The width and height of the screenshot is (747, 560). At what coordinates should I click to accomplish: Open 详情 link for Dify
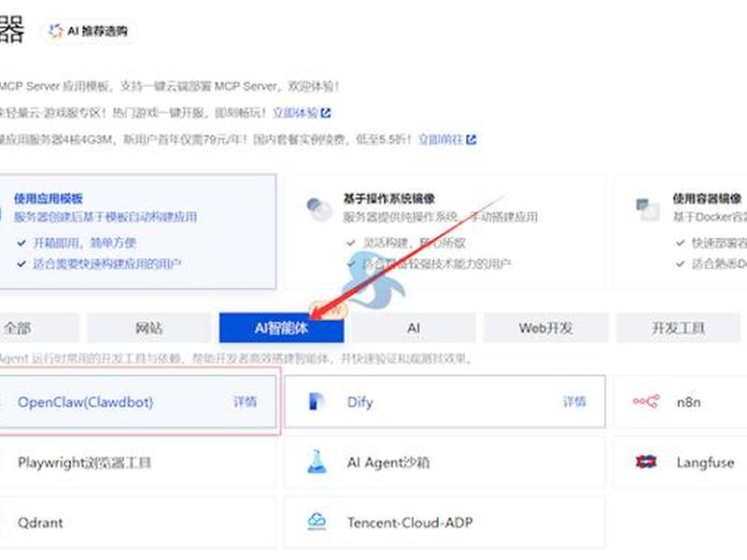pos(574,402)
